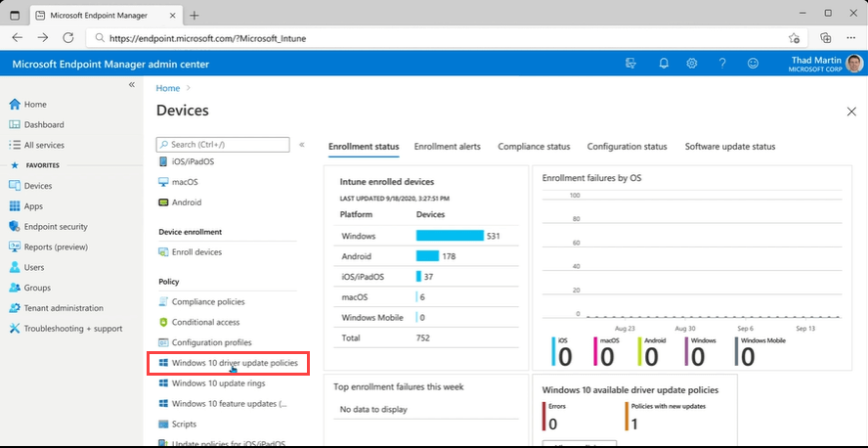Click the macOS row showing 6

tap(428, 297)
